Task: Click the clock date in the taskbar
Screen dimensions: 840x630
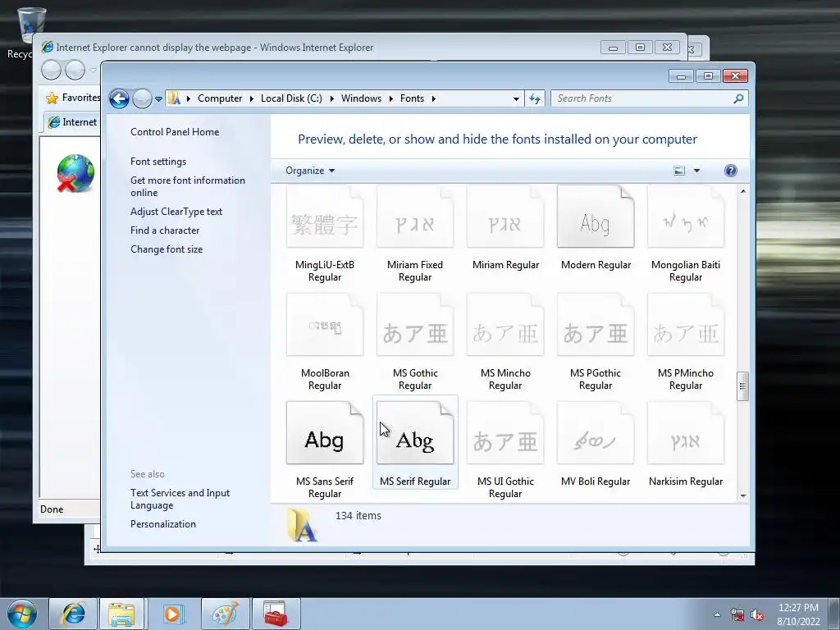Action: 798,614
